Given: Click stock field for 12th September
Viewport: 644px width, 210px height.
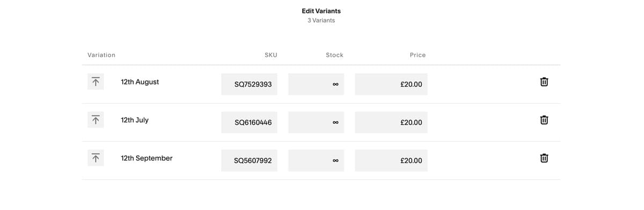Looking at the screenshot, I should [x=316, y=161].
